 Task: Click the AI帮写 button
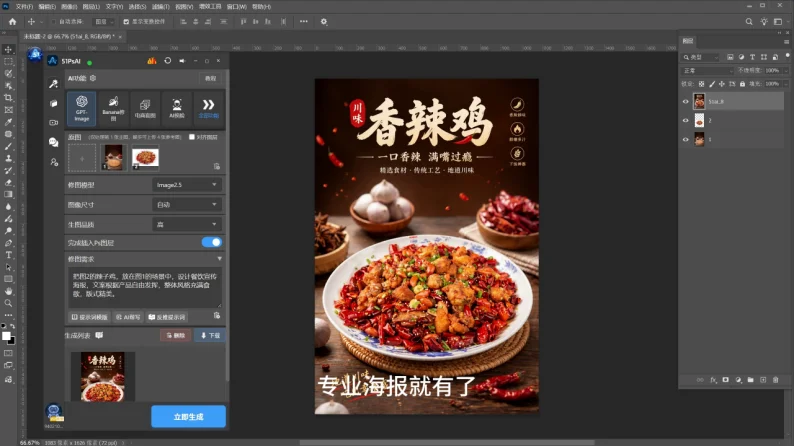[x=128, y=317]
